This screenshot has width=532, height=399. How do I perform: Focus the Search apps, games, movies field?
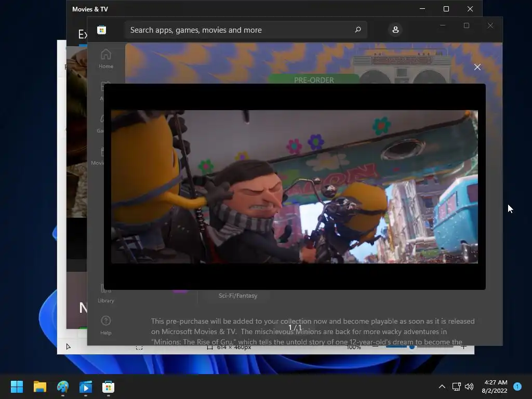tap(246, 30)
